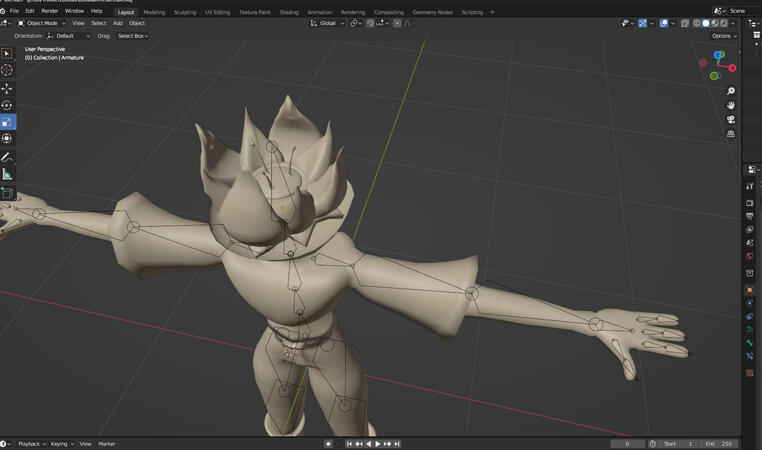
Task: Open the Render properties tab
Action: [x=750, y=203]
